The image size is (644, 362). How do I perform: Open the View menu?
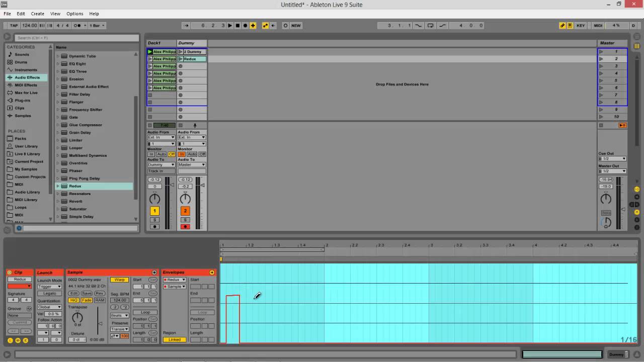[x=55, y=14]
